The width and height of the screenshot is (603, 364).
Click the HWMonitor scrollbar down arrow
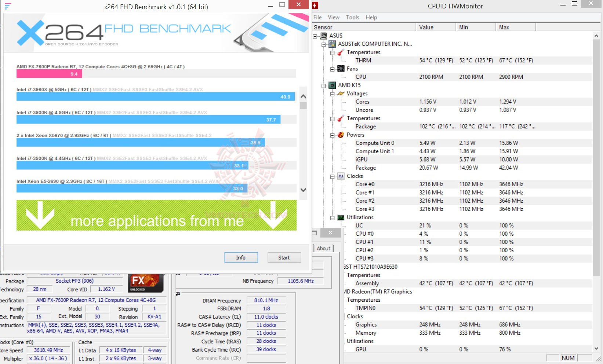596,349
